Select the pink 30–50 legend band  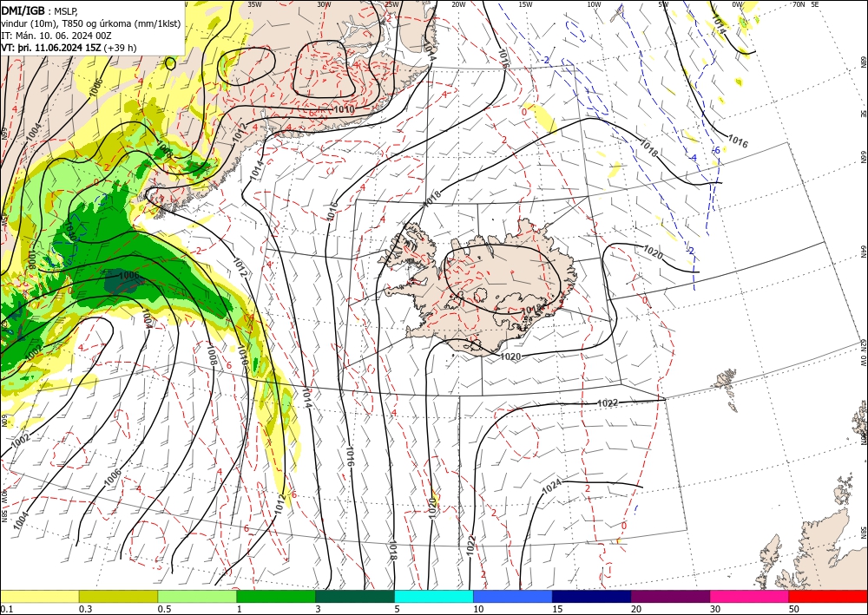[750, 596]
